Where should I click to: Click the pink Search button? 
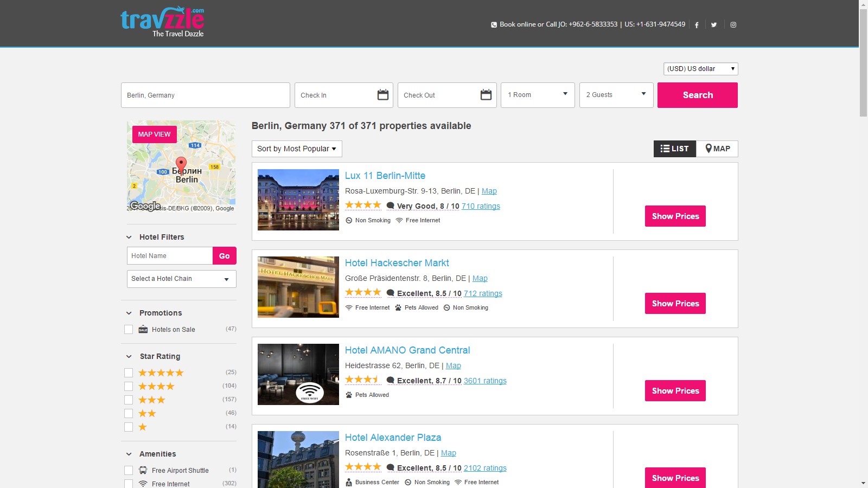698,95
